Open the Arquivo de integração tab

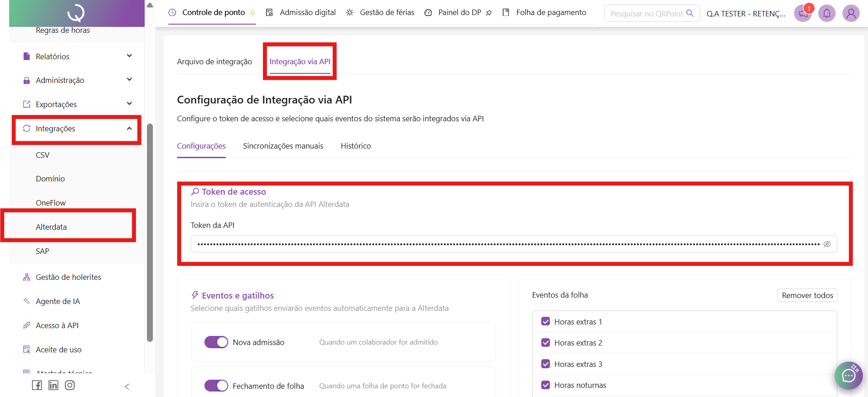click(214, 62)
